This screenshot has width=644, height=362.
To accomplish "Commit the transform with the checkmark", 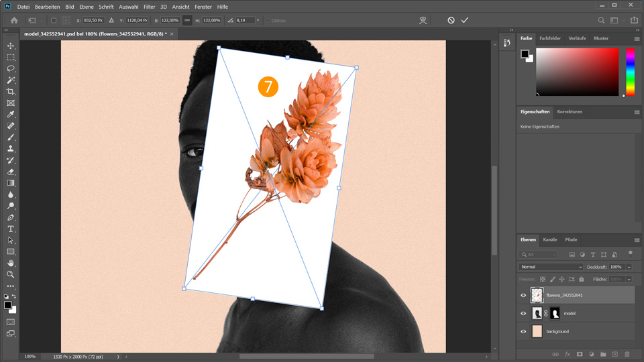I will (464, 20).
